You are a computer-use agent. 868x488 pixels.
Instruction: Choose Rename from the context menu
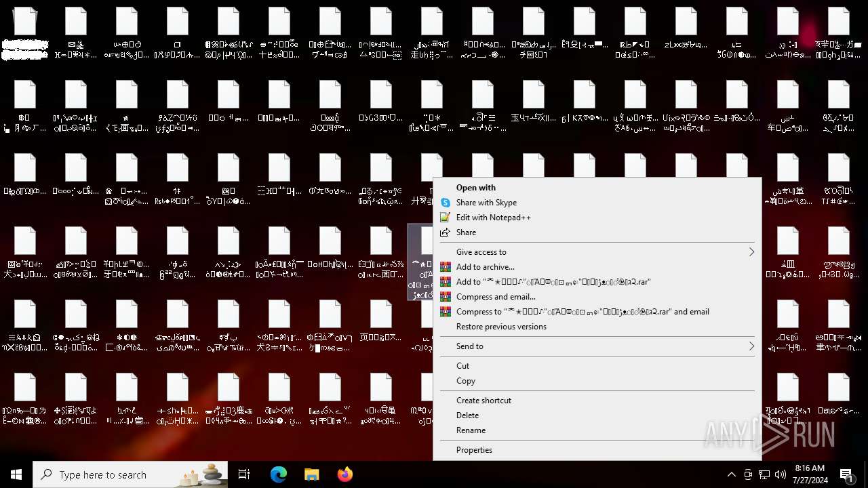[x=471, y=430]
